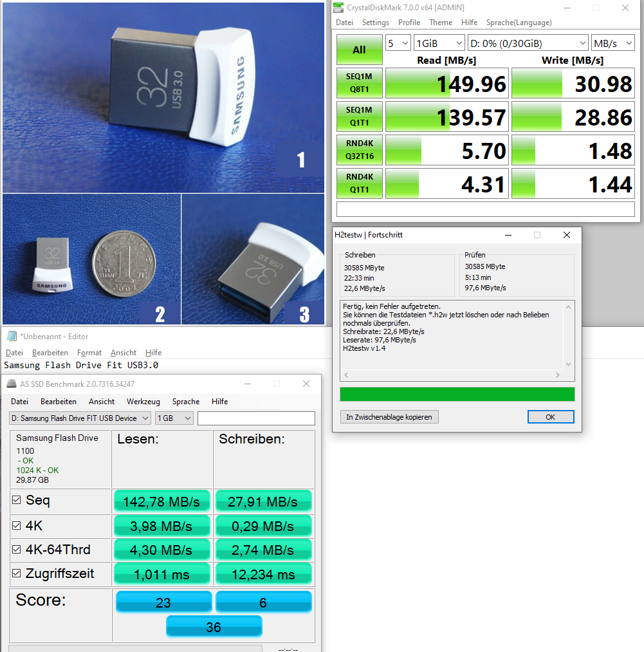The height and width of the screenshot is (652, 644).
Task: Toggle the Seq test checkbox
Action: tap(17, 500)
